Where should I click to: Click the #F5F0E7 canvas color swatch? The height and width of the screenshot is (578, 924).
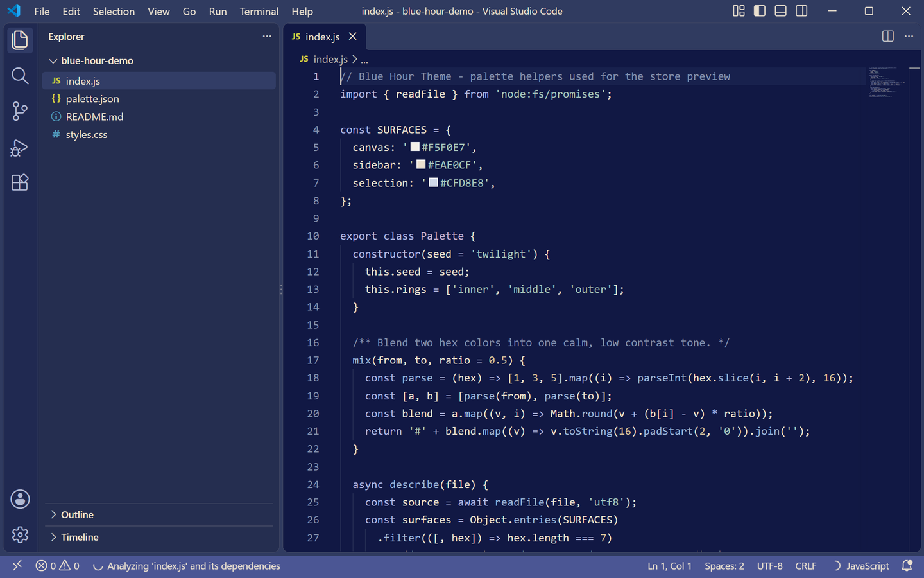click(415, 147)
